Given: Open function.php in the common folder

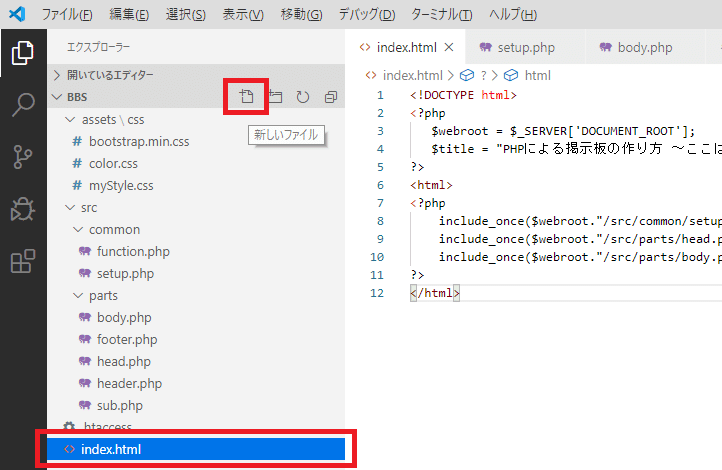Looking at the screenshot, I should coord(196,251).
